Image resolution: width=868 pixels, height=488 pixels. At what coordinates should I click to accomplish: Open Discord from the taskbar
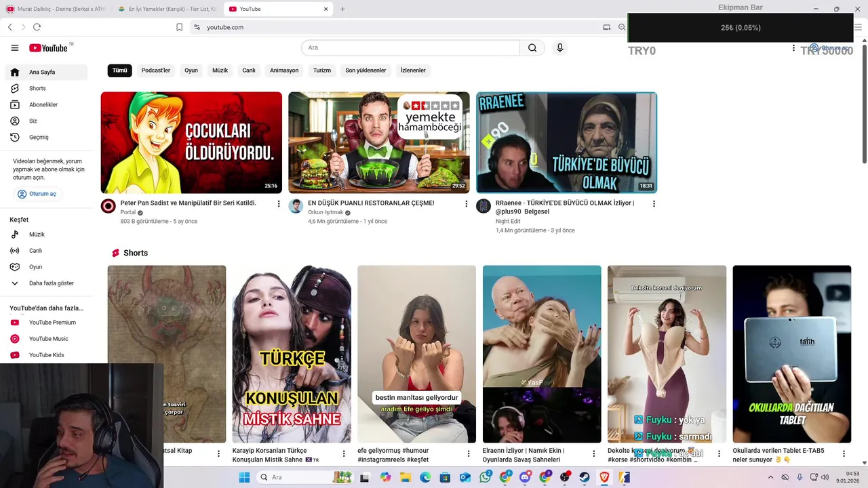click(525, 477)
